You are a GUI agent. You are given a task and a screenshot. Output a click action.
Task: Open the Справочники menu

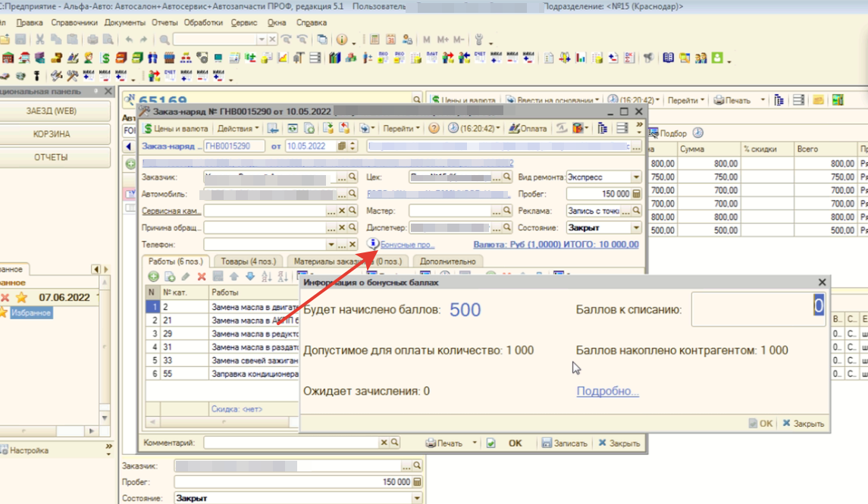pyautogui.click(x=74, y=23)
